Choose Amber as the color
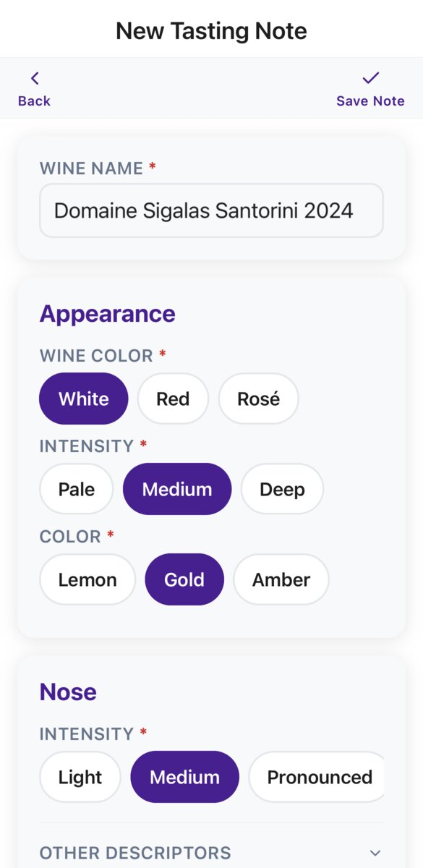The width and height of the screenshot is (423, 868). [x=281, y=579]
